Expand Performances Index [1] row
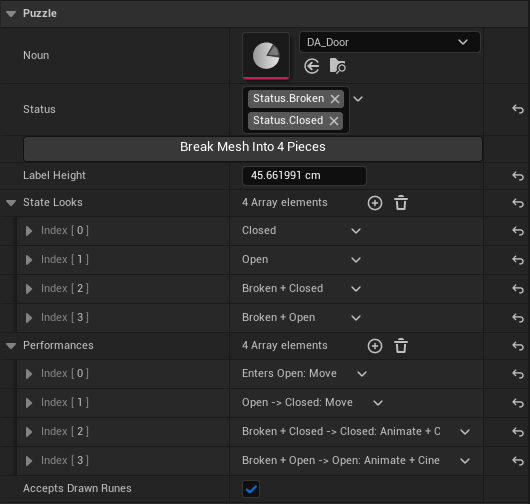 tap(29, 403)
